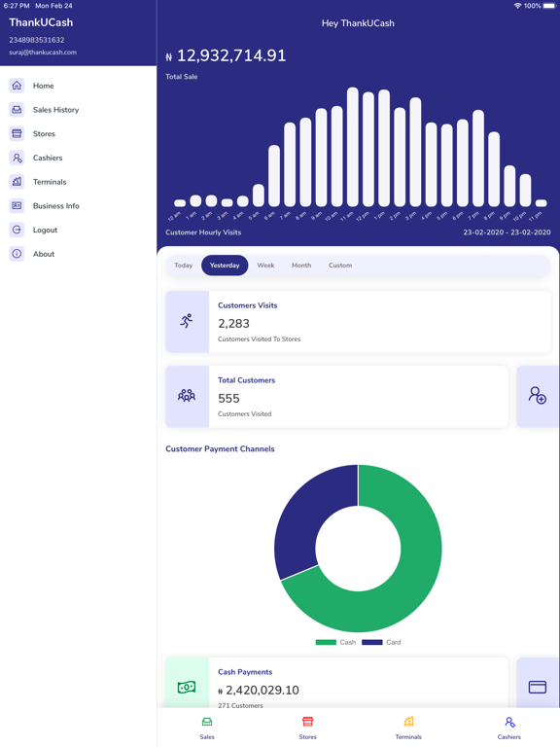Select Cashiers label in sidebar menu
This screenshot has height=747, width=560.
pos(48,158)
